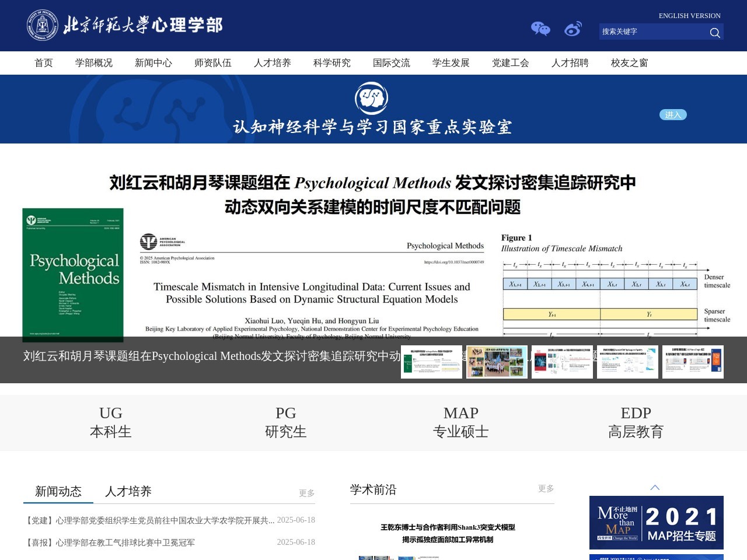Open the 科学研究 menu
The width and height of the screenshot is (747, 560).
332,63
